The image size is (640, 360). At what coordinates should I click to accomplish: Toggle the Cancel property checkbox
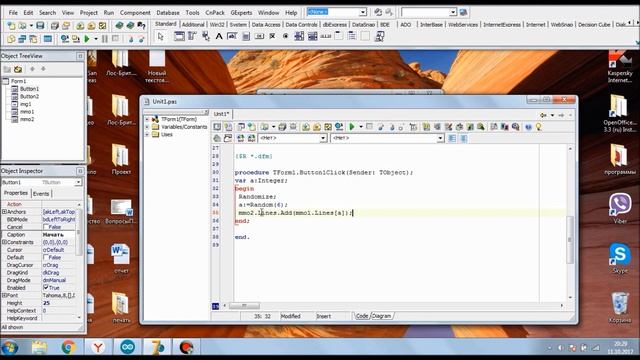tap(46, 227)
